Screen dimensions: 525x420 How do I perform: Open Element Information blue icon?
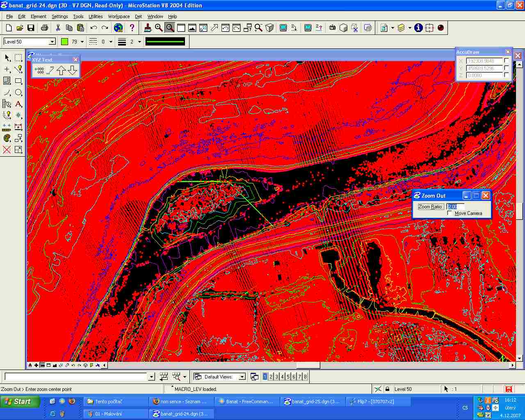[x=418, y=28]
